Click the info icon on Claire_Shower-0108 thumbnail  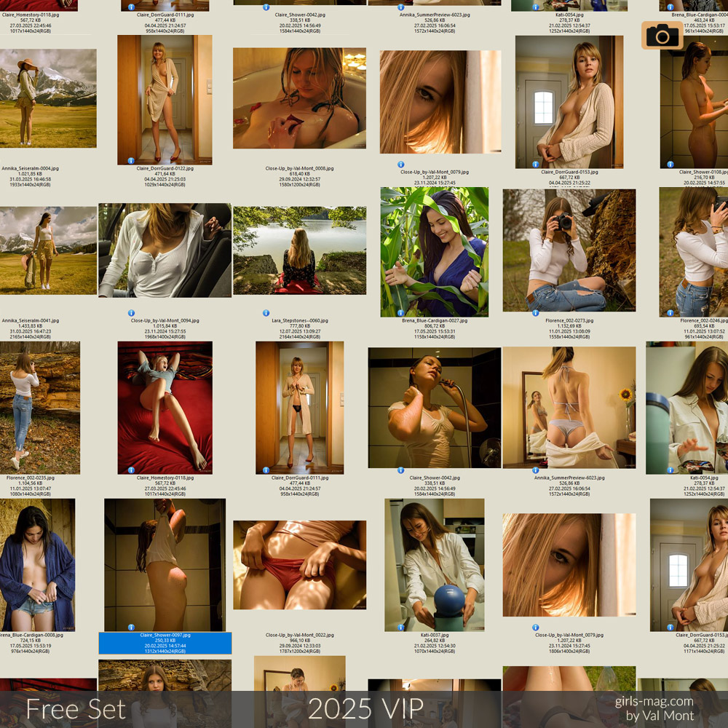click(x=670, y=164)
